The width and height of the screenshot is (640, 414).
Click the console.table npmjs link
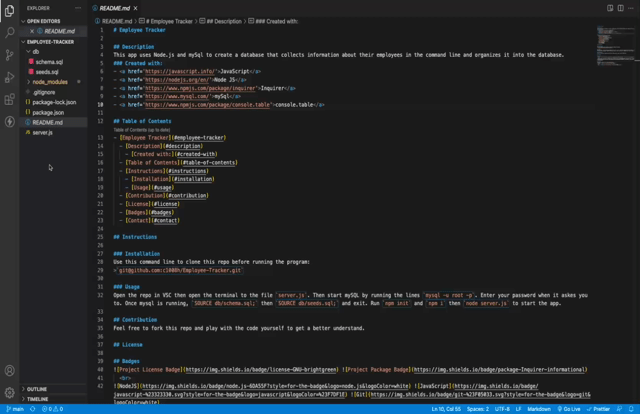pyautogui.click(x=207, y=105)
